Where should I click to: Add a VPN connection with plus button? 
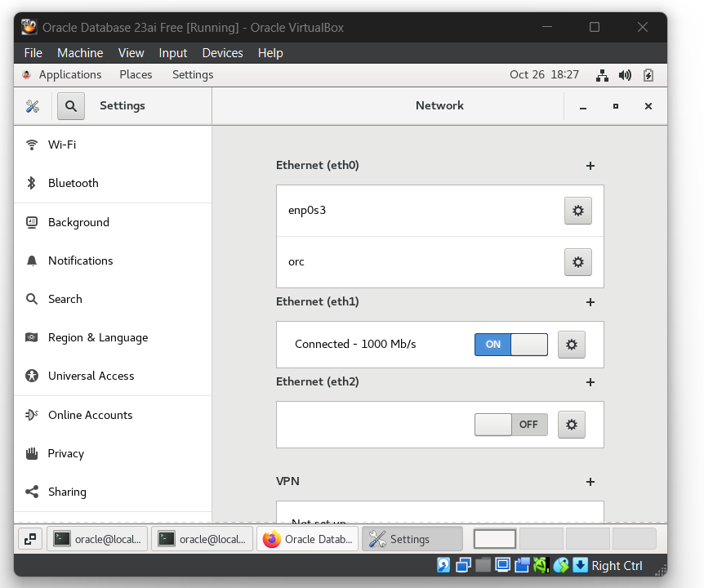pyautogui.click(x=590, y=482)
